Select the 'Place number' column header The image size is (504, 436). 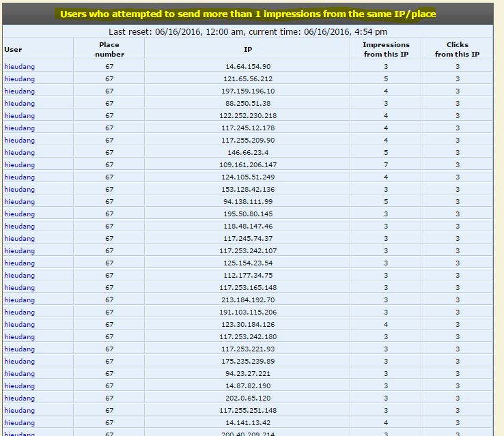(x=109, y=49)
